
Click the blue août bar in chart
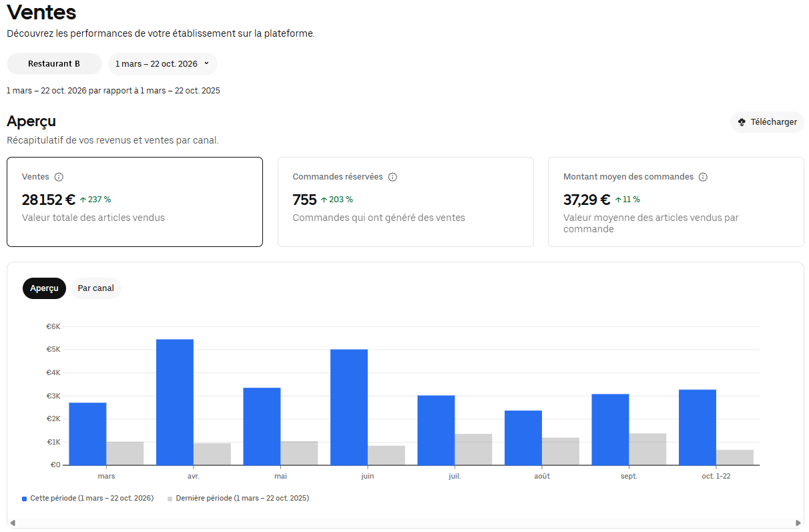[x=523, y=438]
